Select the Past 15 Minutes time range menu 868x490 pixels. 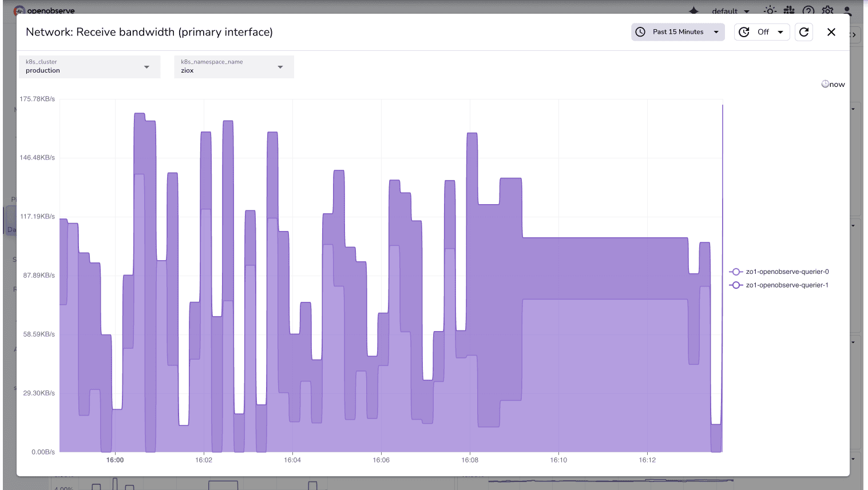coord(678,31)
